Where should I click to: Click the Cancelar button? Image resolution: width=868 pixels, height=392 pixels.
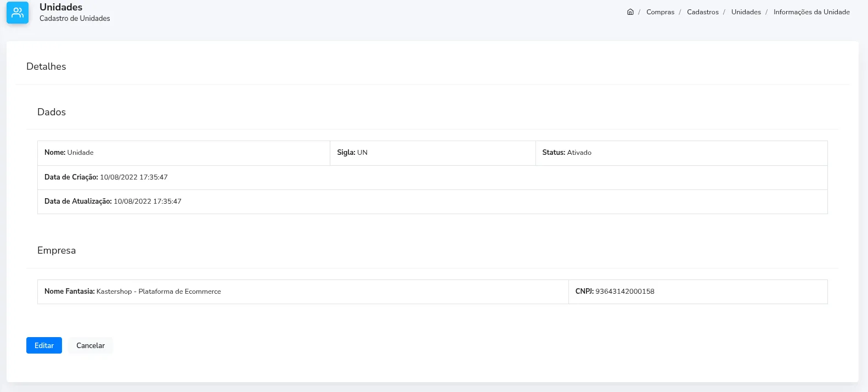pyautogui.click(x=91, y=345)
